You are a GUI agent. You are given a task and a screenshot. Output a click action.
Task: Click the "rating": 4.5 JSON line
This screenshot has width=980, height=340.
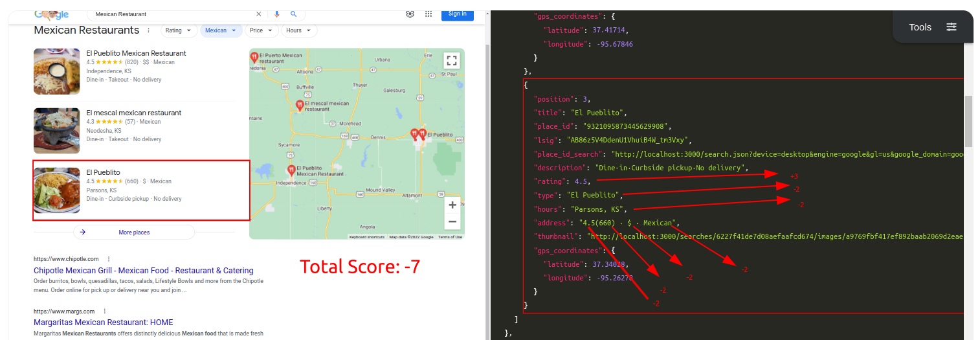tap(562, 181)
